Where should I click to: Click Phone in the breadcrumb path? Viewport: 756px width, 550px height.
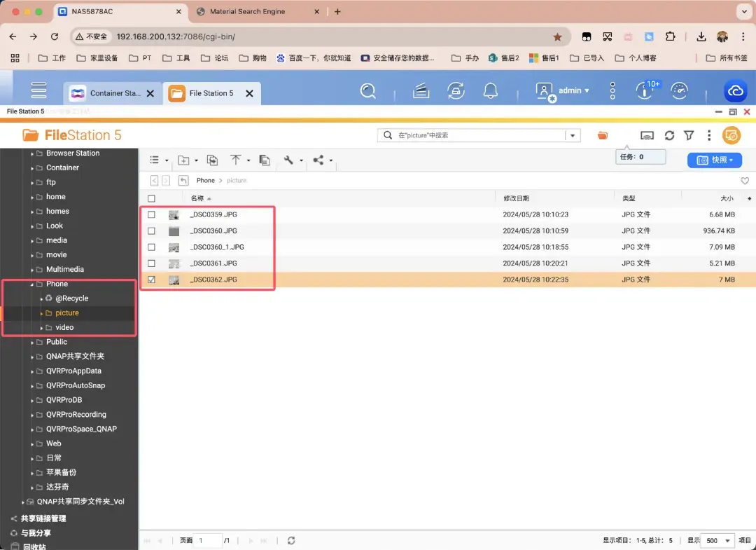click(x=205, y=181)
